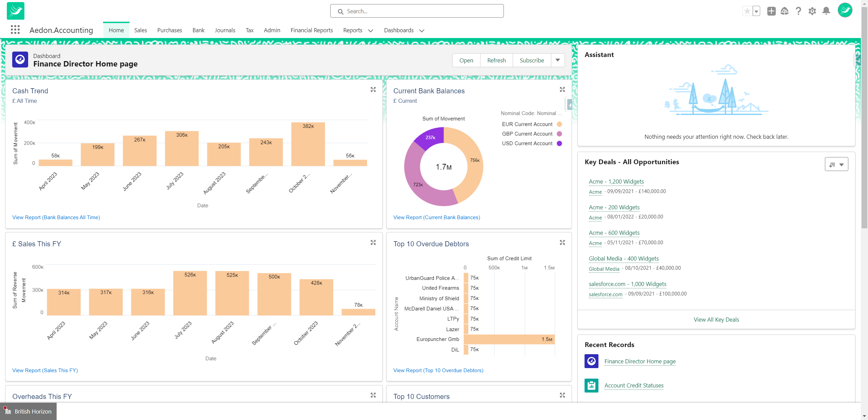Expand the Current Bank Balances chart
Screen dimensions: 868x420
[x=562, y=90]
